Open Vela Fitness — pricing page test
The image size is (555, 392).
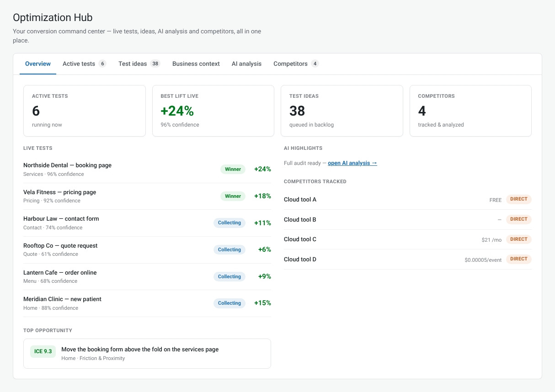pyautogui.click(x=147, y=196)
